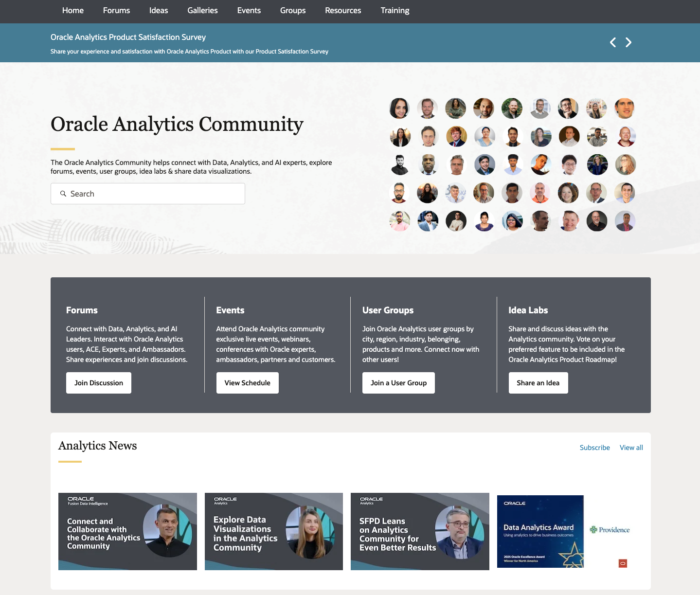The width and height of the screenshot is (700, 595).
Task: Open the Events menu item
Action: (x=249, y=10)
